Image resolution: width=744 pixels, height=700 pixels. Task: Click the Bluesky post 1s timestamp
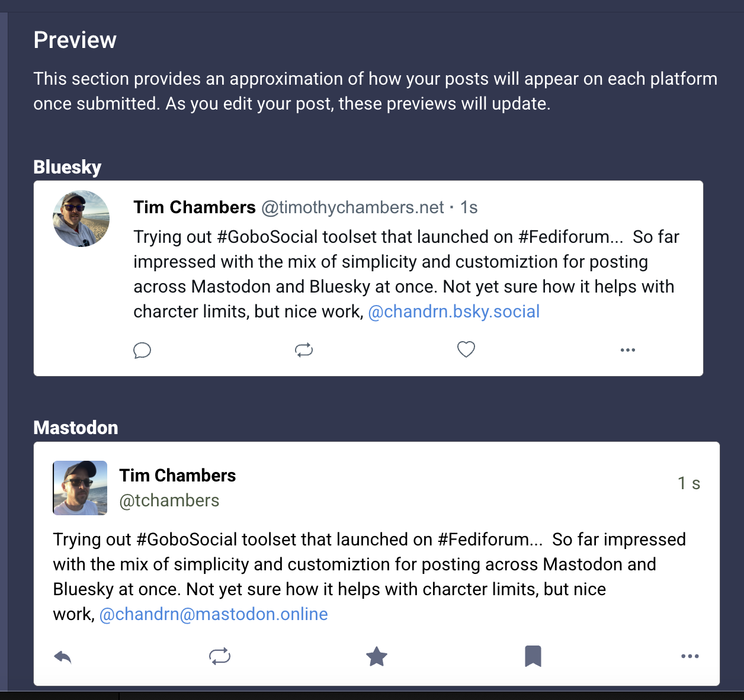tap(469, 207)
